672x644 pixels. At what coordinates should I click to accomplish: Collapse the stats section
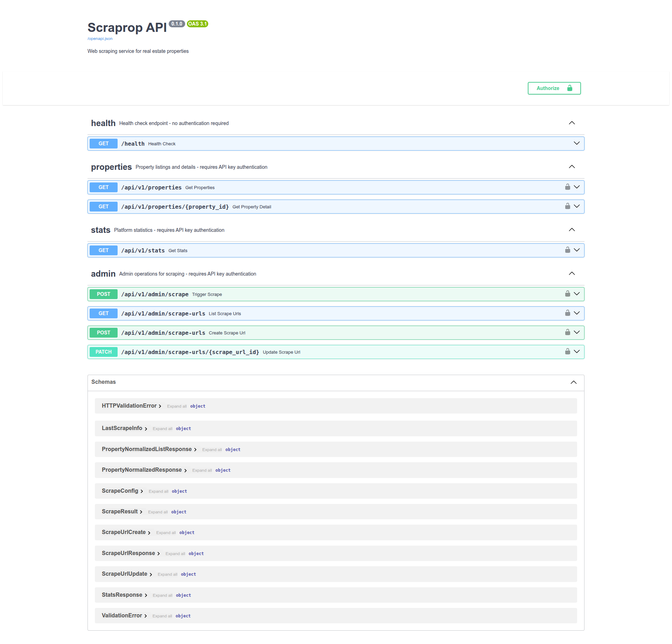pyautogui.click(x=572, y=230)
